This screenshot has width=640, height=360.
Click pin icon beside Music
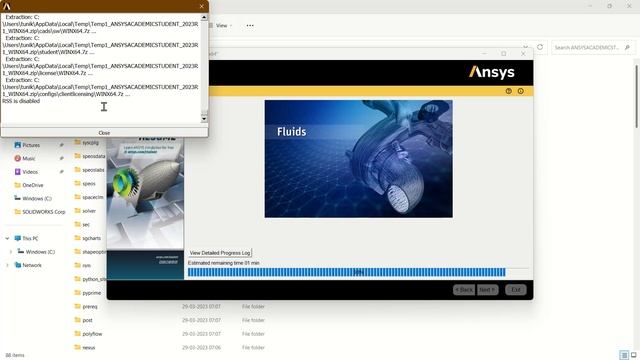point(62,158)
